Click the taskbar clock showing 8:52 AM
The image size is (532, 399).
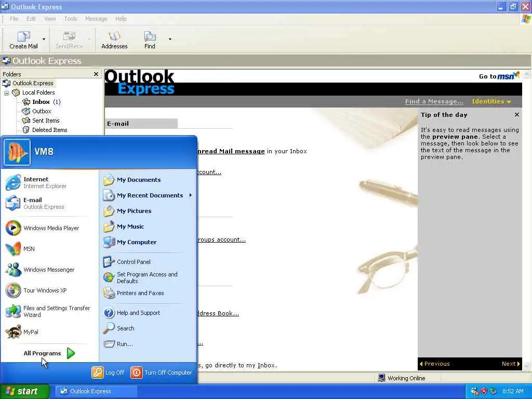pyautogui.click(x=513, y=391)
